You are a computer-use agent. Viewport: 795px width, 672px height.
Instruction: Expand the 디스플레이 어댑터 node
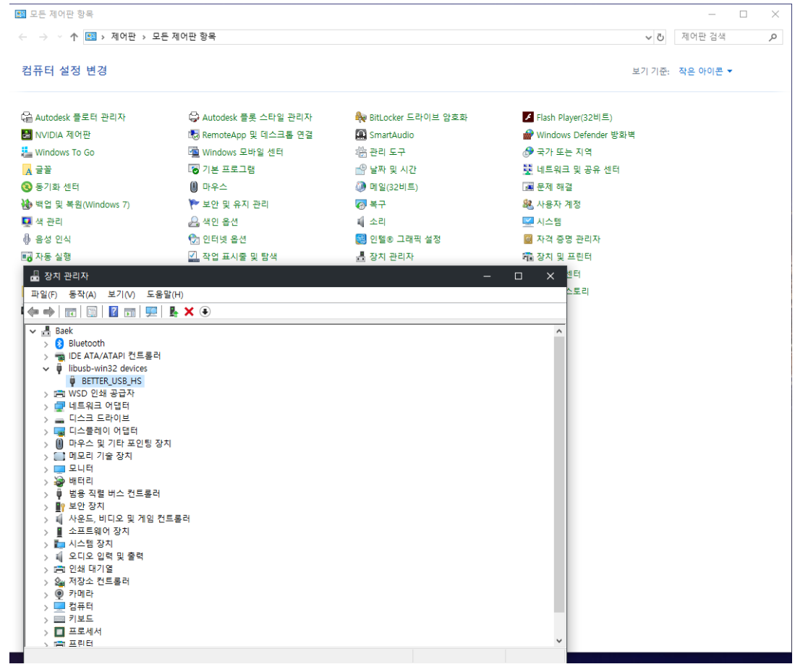[46, 432]
